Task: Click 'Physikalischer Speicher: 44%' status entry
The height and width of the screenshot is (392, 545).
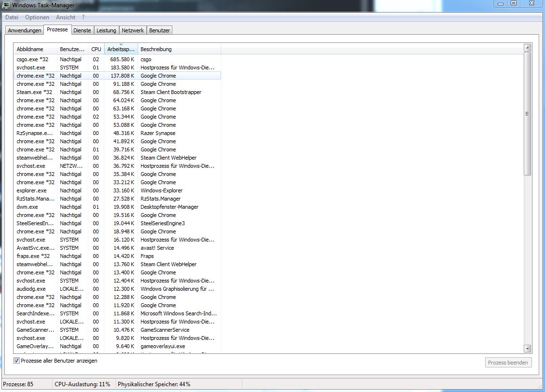Action: click(x=154, y=384)
